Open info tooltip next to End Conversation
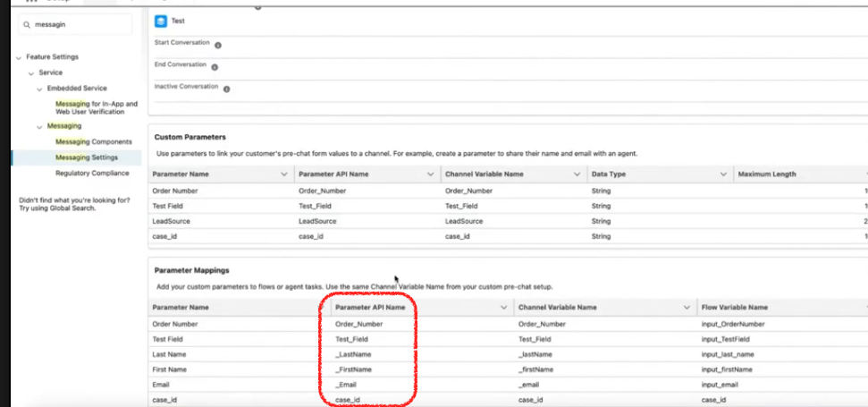868x407 pixels. (x=215, y=68)
